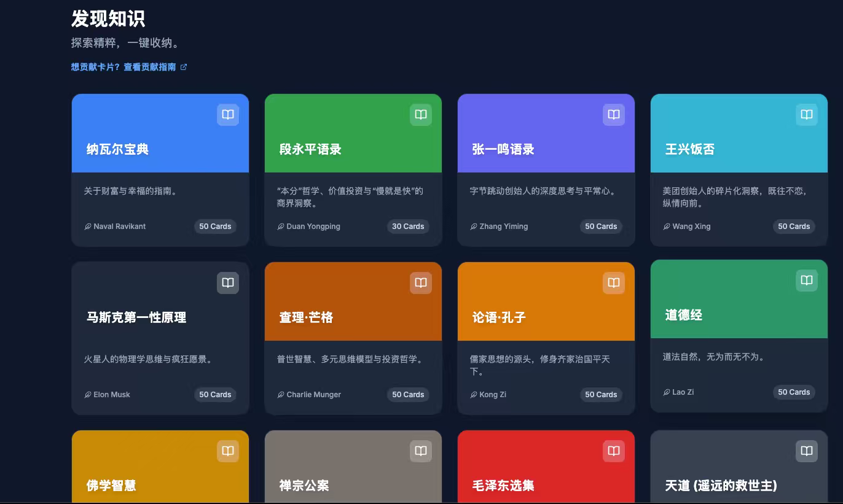Click book icon on 马斯克第一性原理 card
The width and height of the screenshot is (843, 504).
(x=227, y=283)
